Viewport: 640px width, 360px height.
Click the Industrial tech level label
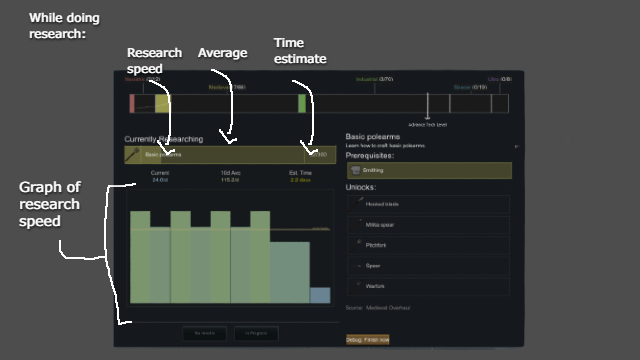tap(374, 79)
